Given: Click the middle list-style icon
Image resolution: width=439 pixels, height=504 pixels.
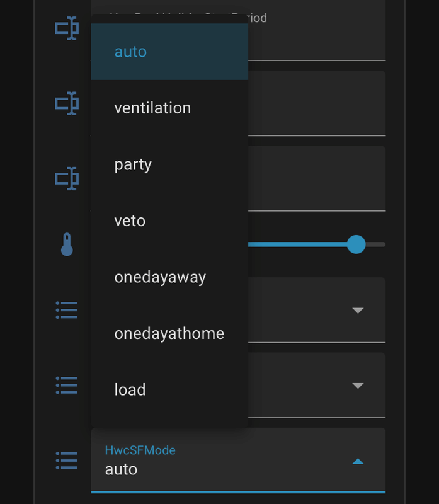Looking at the screenshot, I should pyautogui.click(x=67, y=385).
